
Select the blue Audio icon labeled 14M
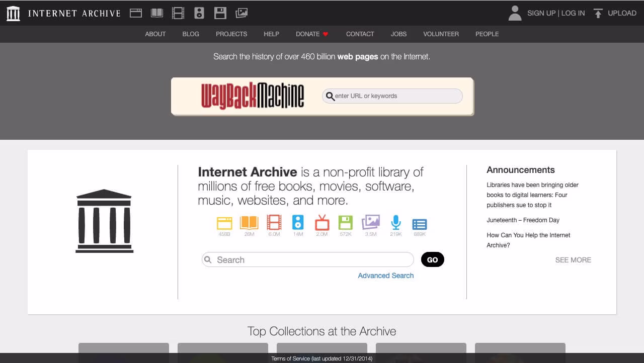(298, 222)
